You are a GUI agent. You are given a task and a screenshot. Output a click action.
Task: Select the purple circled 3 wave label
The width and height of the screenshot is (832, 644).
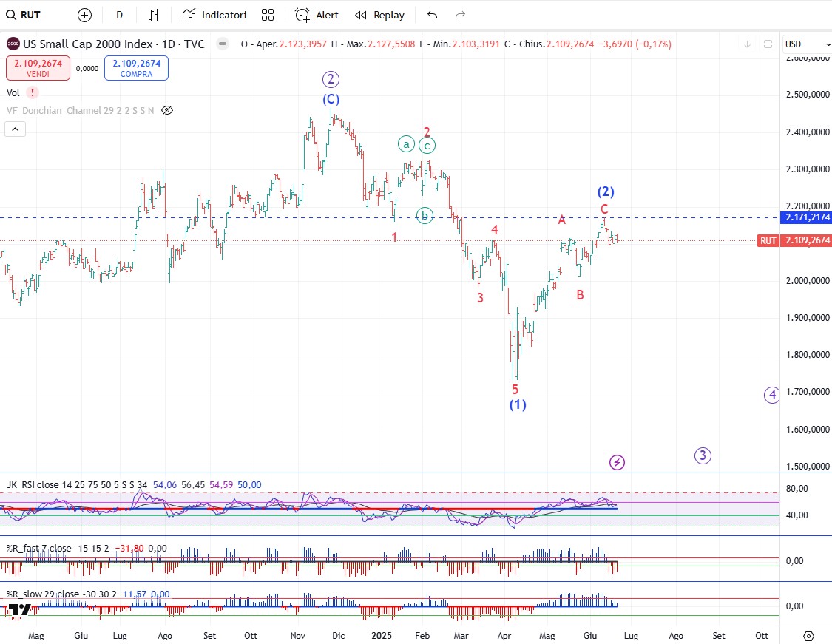[x=703, y=455]
